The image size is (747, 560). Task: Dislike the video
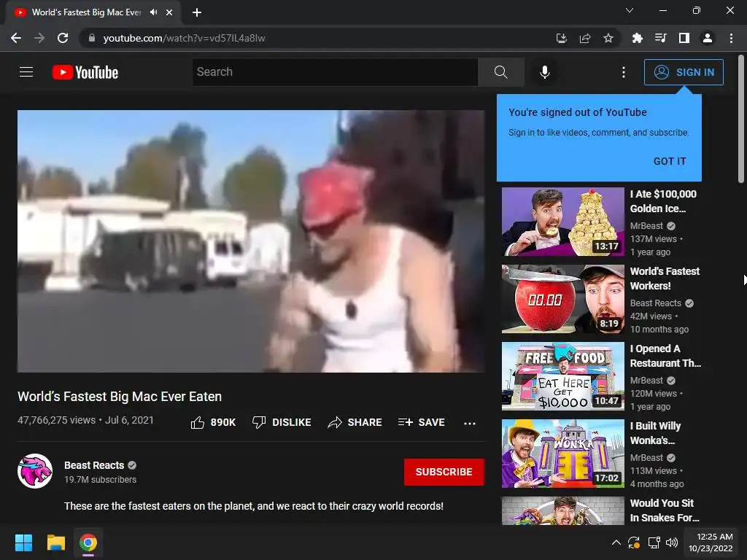pyautogui.click(x=282, y=422)
